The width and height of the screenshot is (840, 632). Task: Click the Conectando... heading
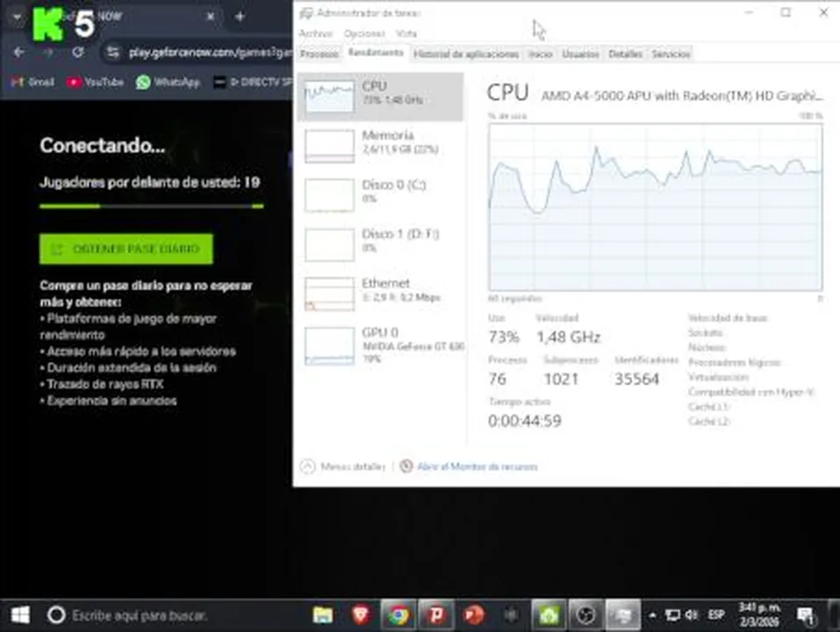tap(103, 145)
